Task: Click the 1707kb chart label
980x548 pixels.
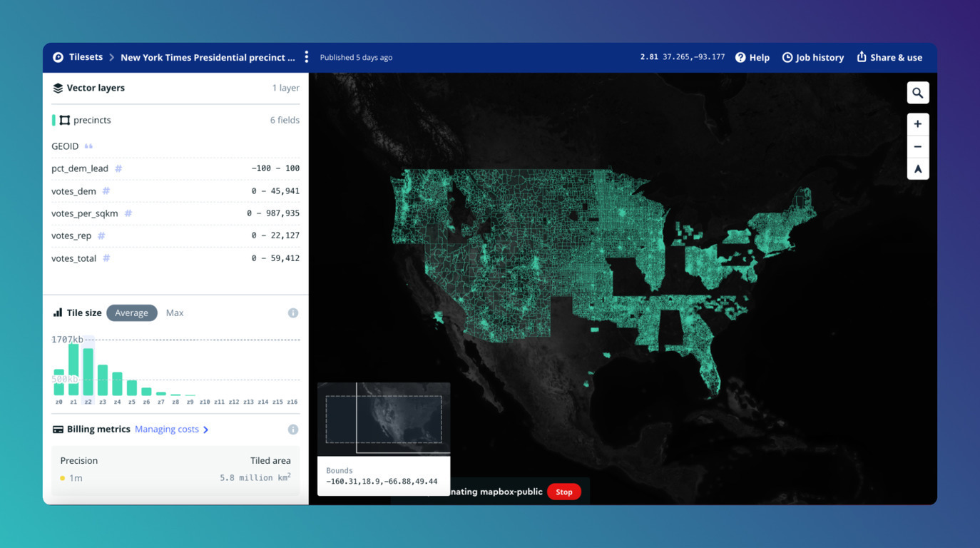Action: point(67,340)
